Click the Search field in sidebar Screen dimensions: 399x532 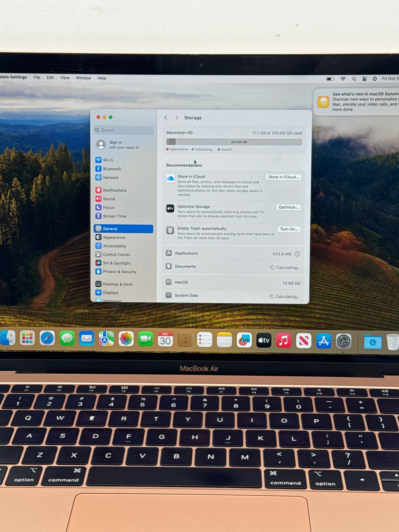(124, 130)
